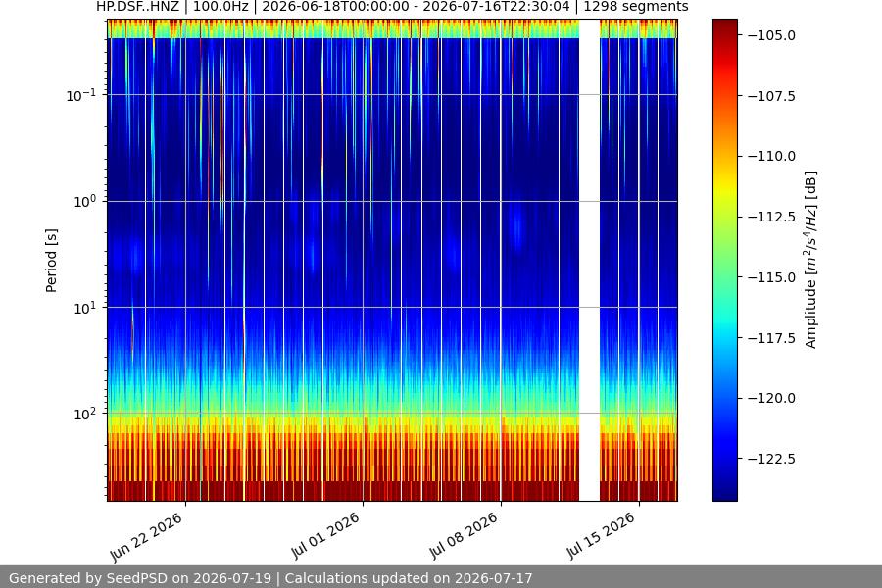Click the 'Period [s]' axis label
Image resolution: width=882 pixels, height=588 pixels.
pos(51,260)
